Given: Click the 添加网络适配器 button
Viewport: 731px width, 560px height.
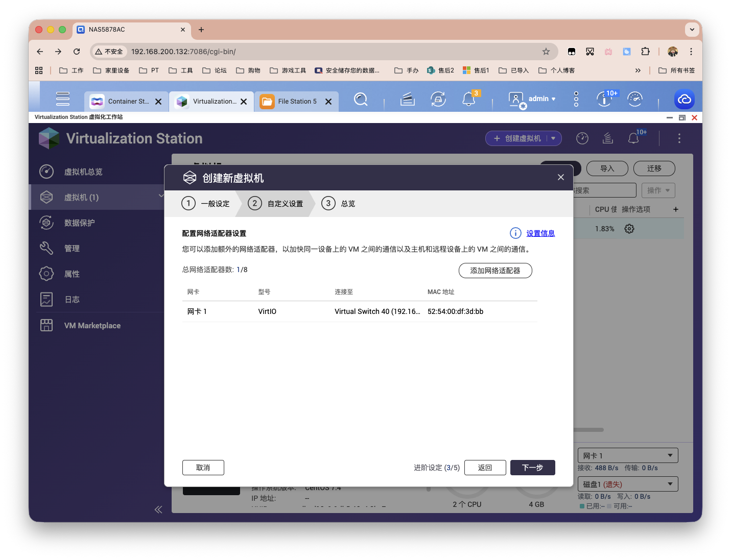Looking at the screenshot, I should coord(495,271).
